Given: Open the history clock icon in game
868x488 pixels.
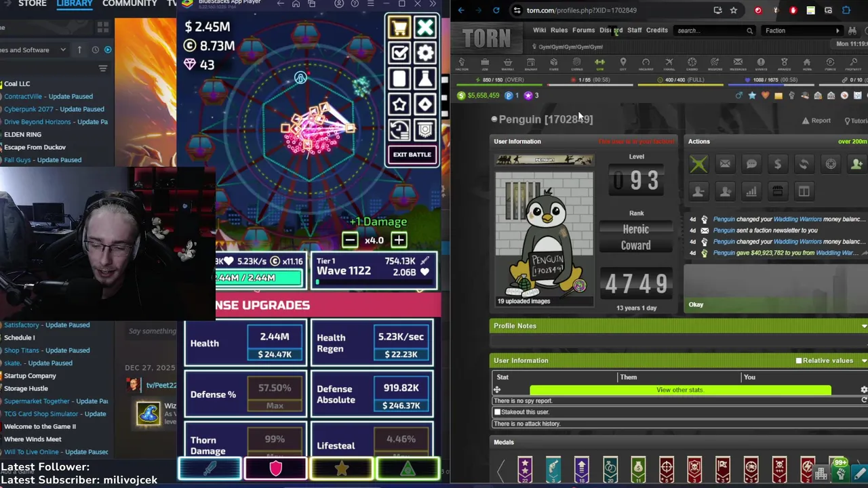Looking at the screenshot, I should coord(399,129).
